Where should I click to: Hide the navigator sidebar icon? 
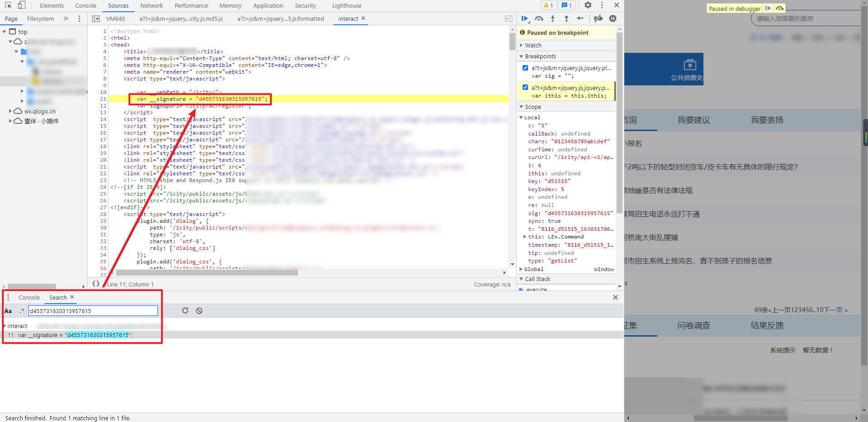(96, 19)
